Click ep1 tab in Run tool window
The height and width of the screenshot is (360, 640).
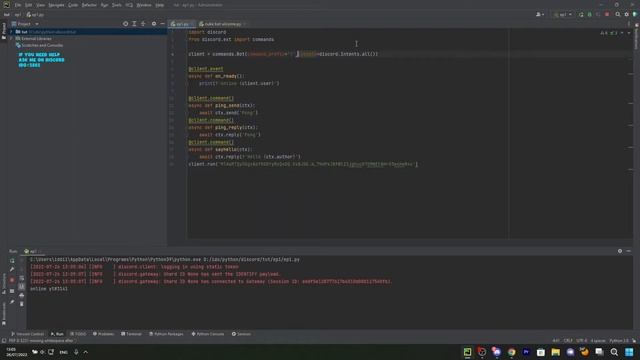tap(33, 251)
